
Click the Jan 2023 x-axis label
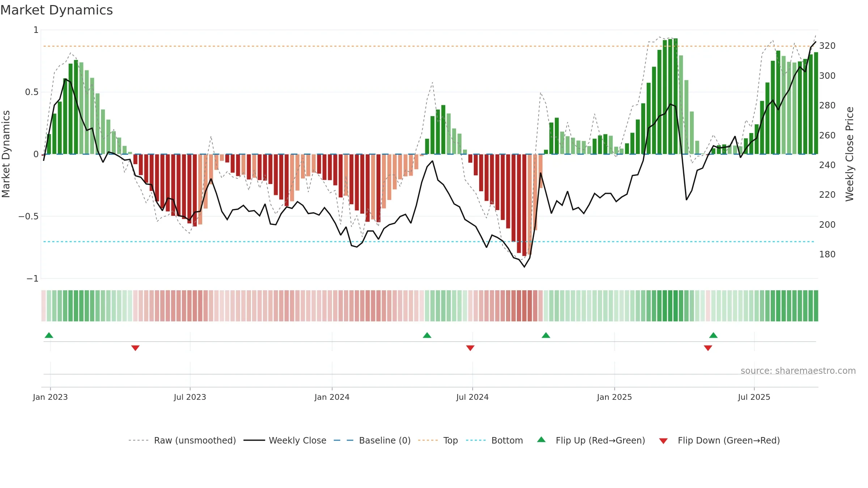(50, 397)
